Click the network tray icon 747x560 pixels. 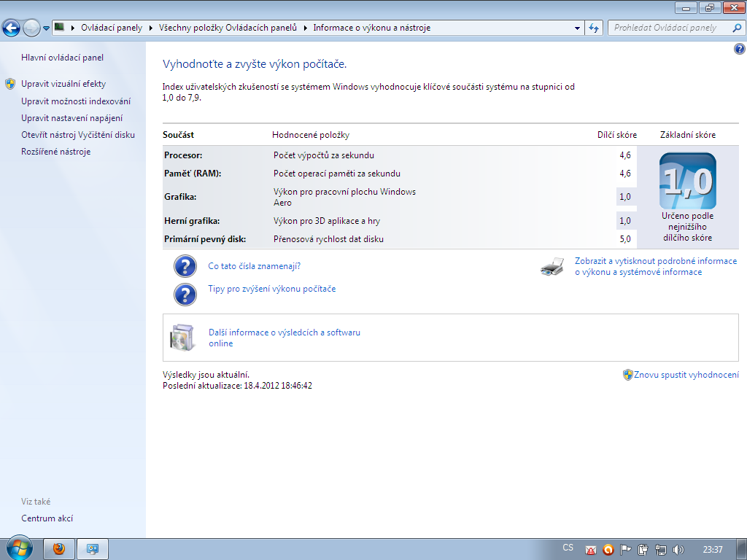[x=660, y=550]
